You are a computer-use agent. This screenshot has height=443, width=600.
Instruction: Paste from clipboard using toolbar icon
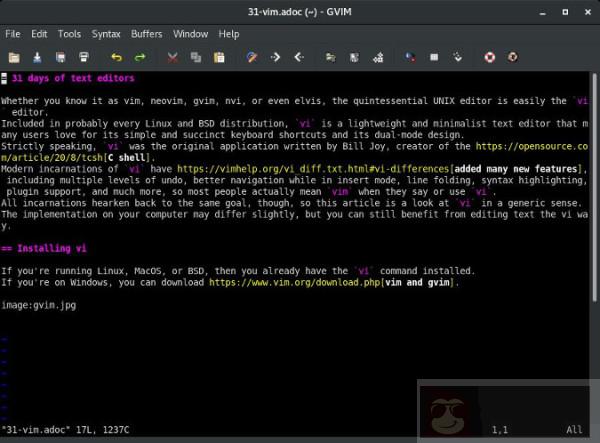tap(219, 57)
